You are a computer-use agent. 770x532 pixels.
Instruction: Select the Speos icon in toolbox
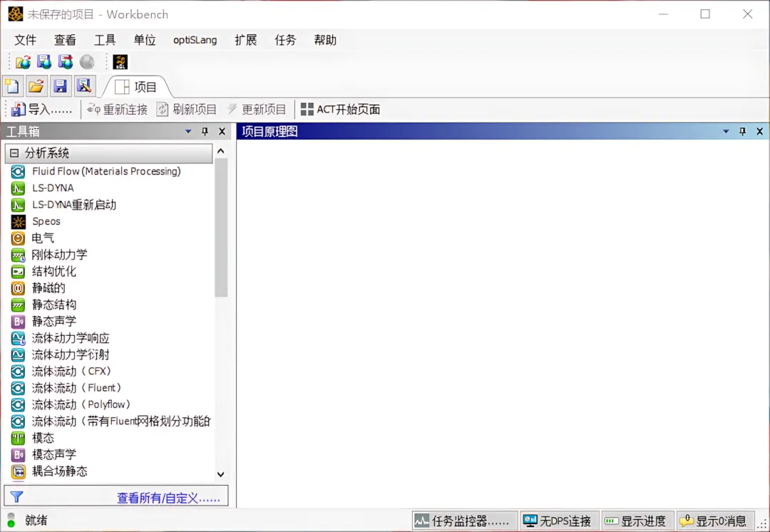(x=18, y=222)
